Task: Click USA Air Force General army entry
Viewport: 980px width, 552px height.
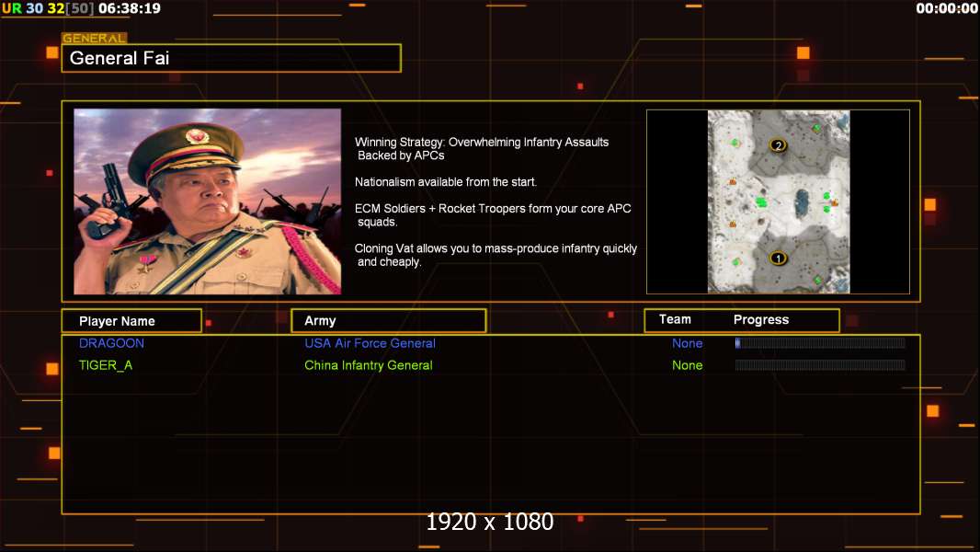Action: click(x=370, y=343)
